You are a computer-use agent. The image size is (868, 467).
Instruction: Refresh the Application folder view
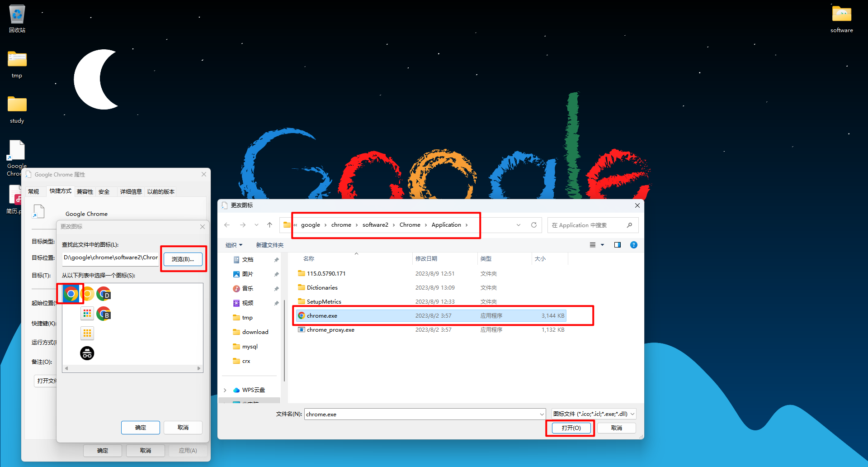[x=534, y=225]
